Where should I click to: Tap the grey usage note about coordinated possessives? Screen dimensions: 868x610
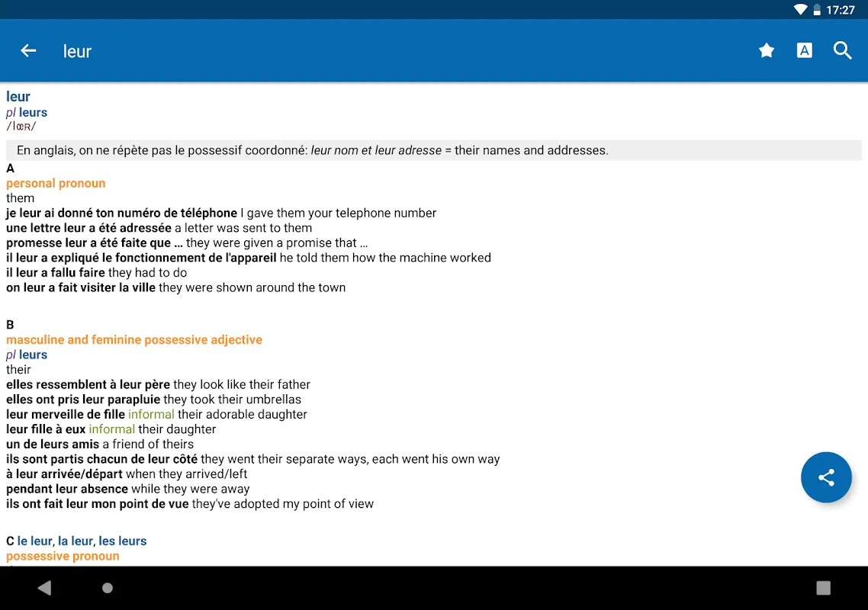tap(313, 150)
